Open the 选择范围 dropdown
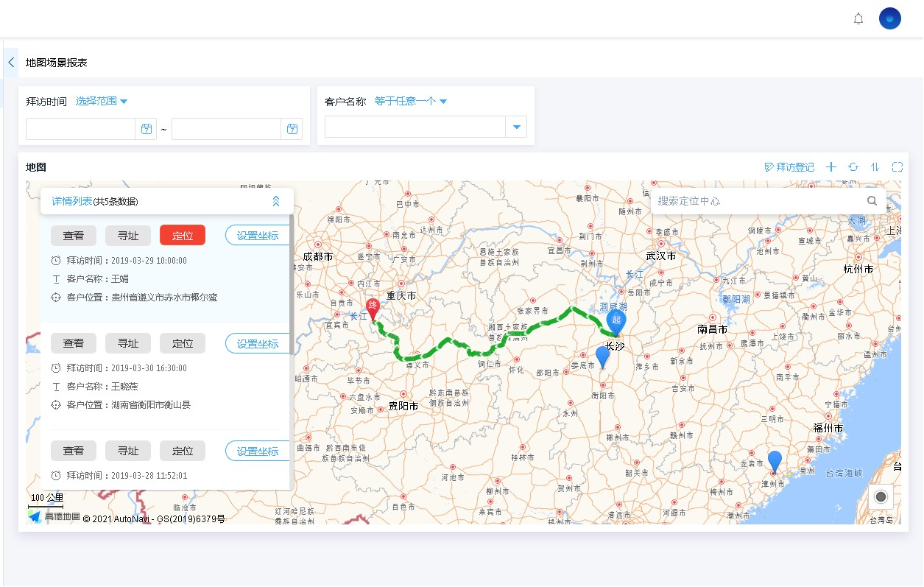The width and height of the screenshot is (924, 587). point(102,102)
